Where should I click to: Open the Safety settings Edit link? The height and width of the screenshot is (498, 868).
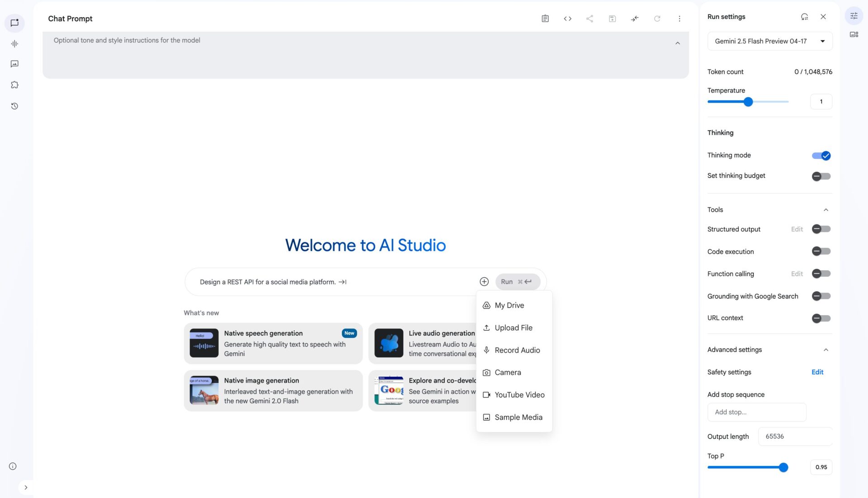(817, 372)
